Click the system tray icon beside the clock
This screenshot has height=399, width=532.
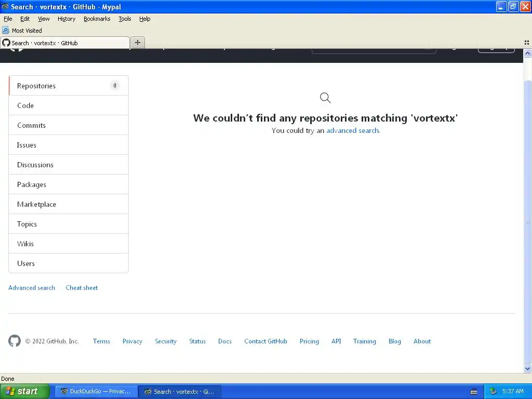point(493,392)
